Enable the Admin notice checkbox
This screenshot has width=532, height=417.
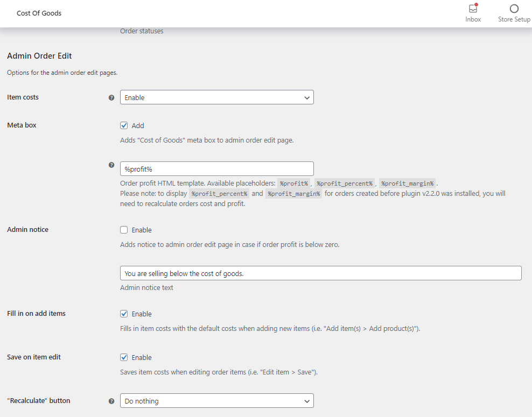[x=124, y=230]
